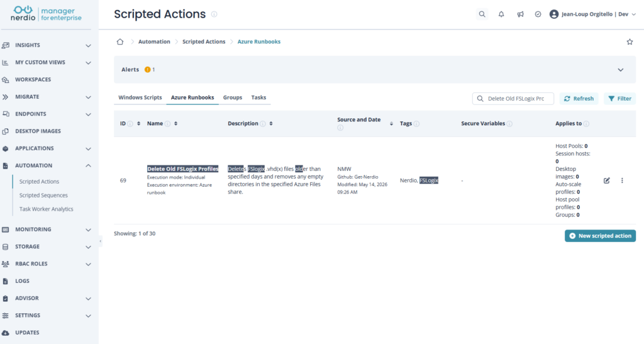Expand the Monitoring menu
Image resolution: width=644 pixels, height=344 pixels.
tap(88, 230)
